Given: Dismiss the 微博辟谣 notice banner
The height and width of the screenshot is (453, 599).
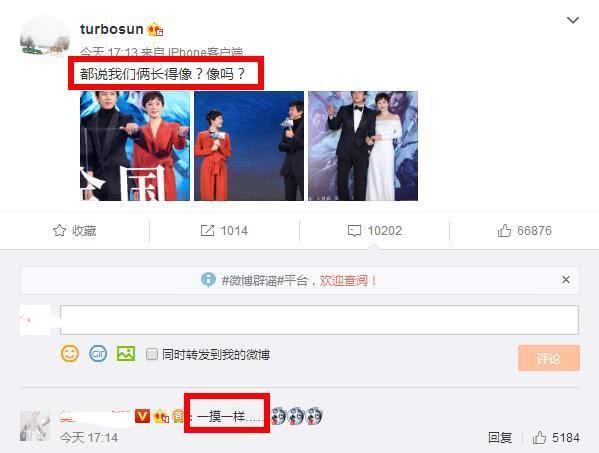Looking at the screenshot, I should [x=566, y=280].
